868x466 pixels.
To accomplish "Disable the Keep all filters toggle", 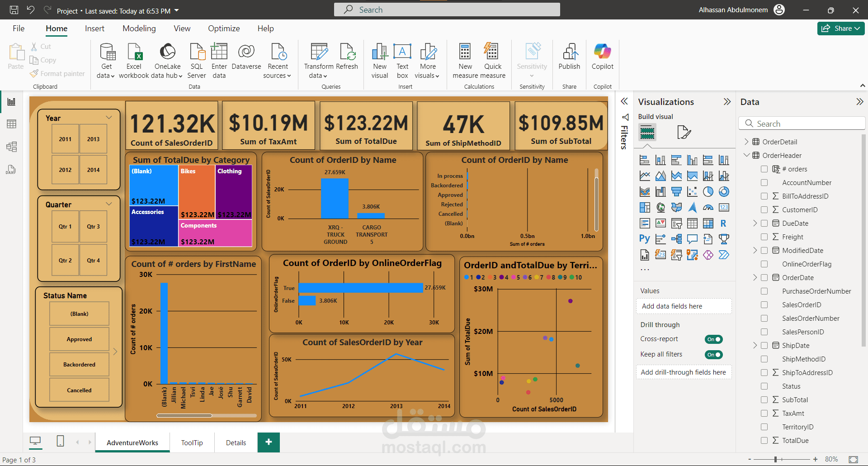I will tap(713, 354).
